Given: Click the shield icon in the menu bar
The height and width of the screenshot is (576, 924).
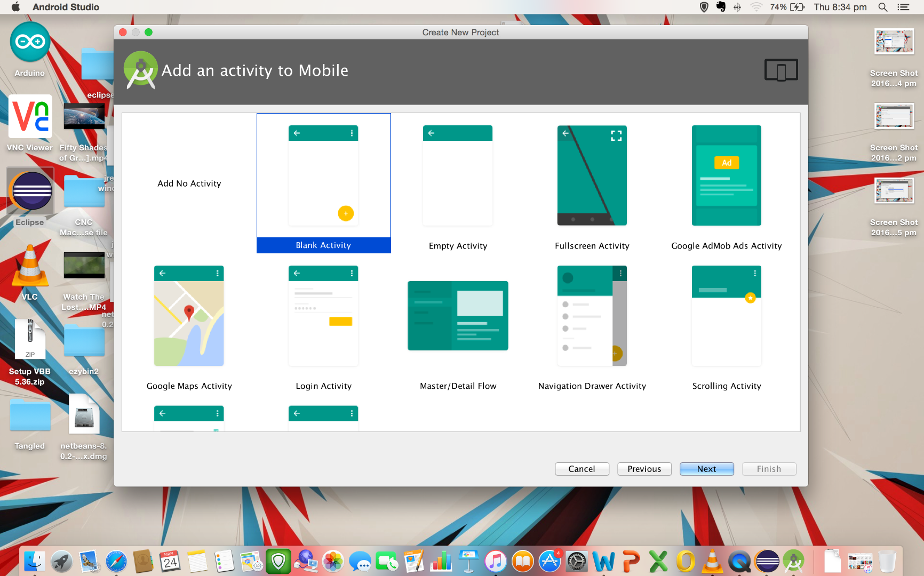Looking at the screenshot, I should [x=704, y=7].
